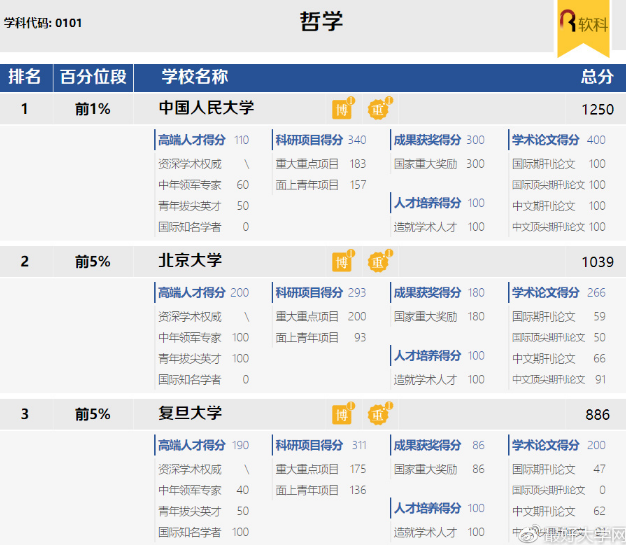Image resolution: width=626 pixels, height=545 pixels.
Task: Click 重大重点项目 175 row
Action: (x=321, y=469)
